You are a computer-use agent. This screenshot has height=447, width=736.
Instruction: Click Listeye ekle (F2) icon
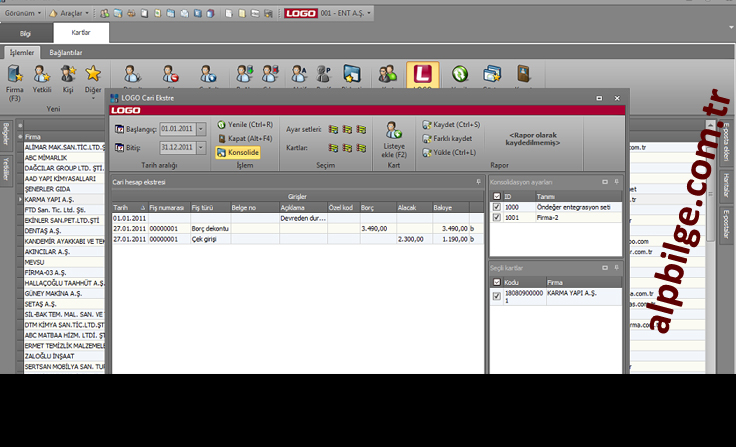394,132
